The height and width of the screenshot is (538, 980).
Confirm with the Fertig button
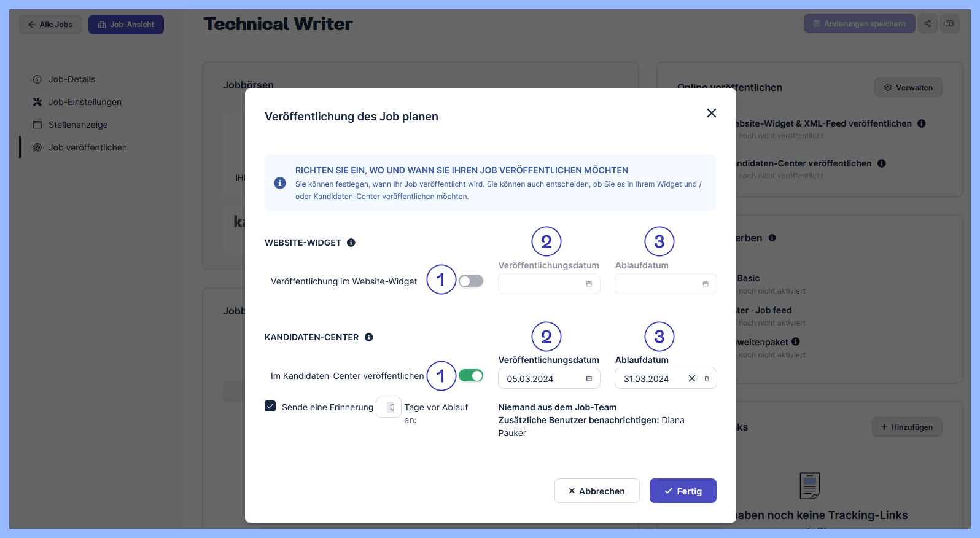pyautogui.click(x=683, y=491)
